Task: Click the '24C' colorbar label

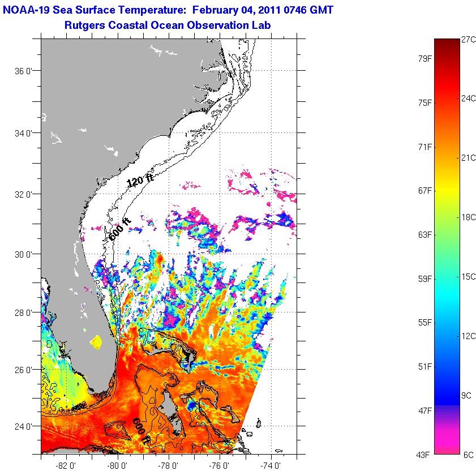Action: (468, 99)
